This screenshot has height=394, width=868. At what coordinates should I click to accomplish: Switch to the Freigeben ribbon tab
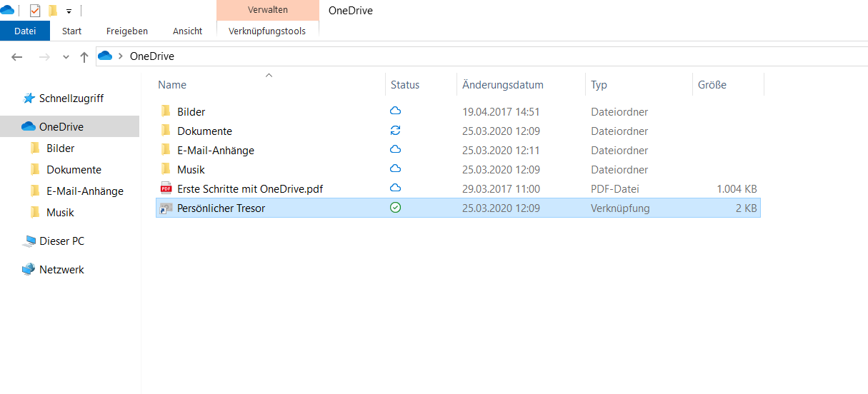pos(127,31)
